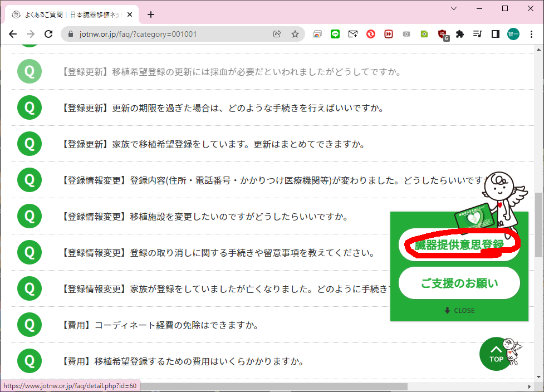
Task: Click the LINE extension icon
Action: click(x=335, y=34)
